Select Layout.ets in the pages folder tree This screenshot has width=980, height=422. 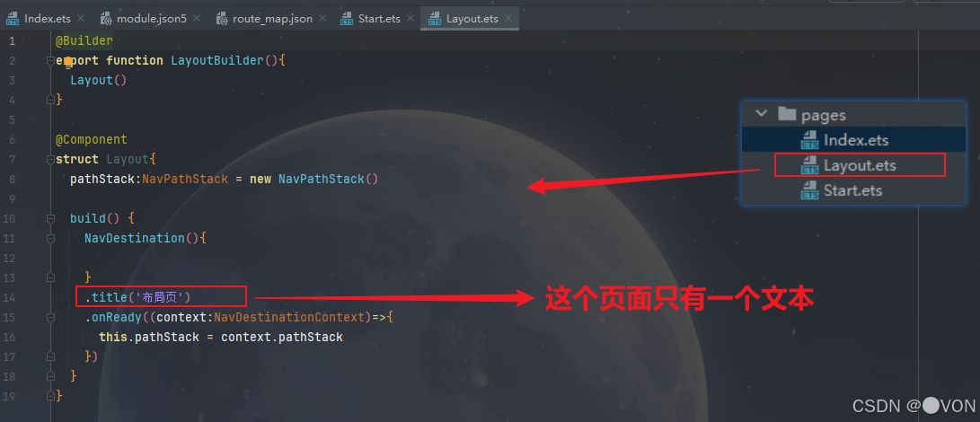[853, 166]
